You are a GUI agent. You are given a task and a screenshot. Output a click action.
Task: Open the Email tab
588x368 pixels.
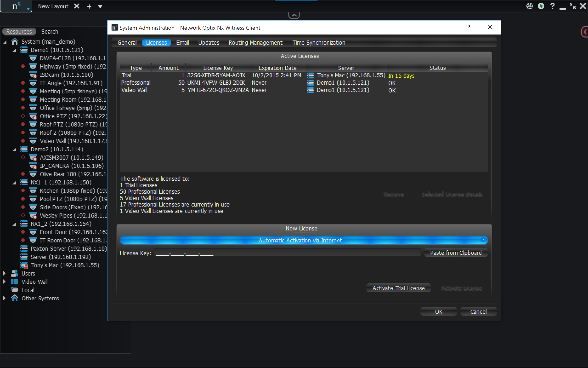(182, 43)
